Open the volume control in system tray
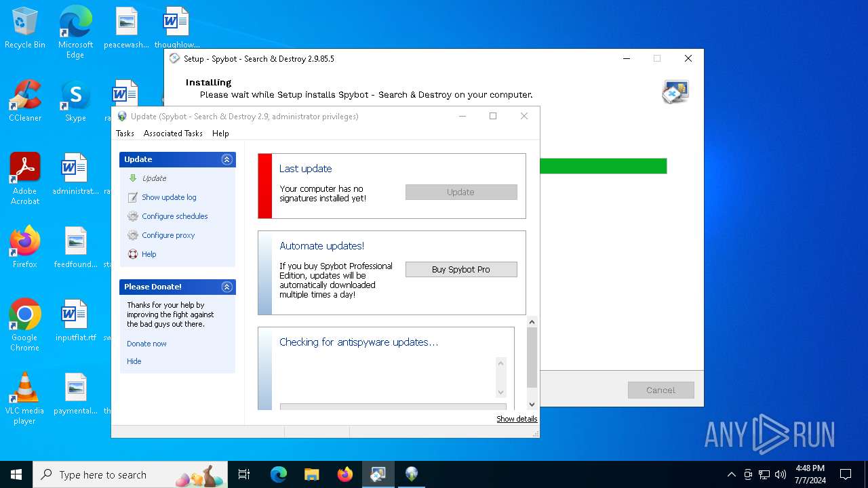868x488 pixels. pos(781,474)
